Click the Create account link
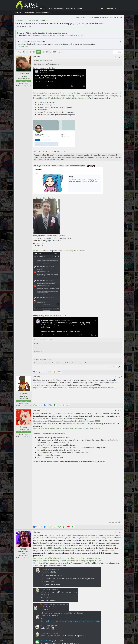The height and width of the screenshot is (644, 138). pos(23,46)
